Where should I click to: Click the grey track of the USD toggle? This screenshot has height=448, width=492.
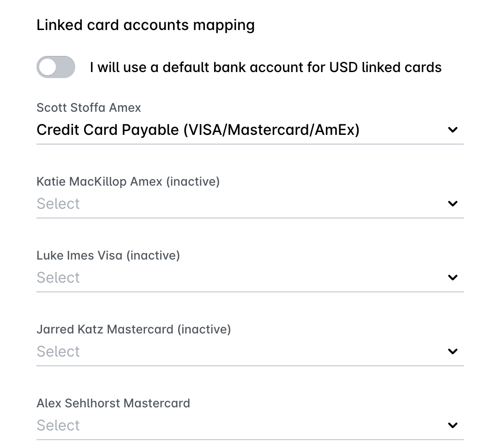pyautogui.click(x=66, y=67)
